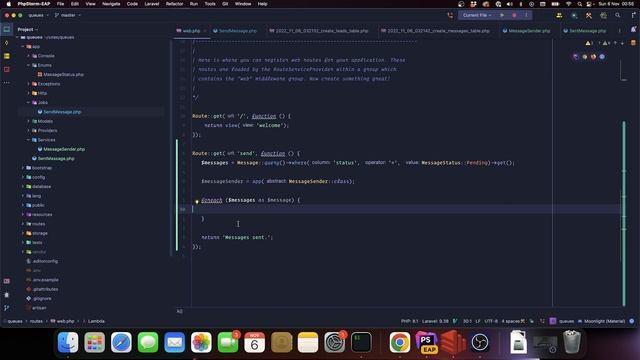The image size is (640, 360).
Task: Collapse the app folder
Action: pyautogui.click(x=23, y=47)
